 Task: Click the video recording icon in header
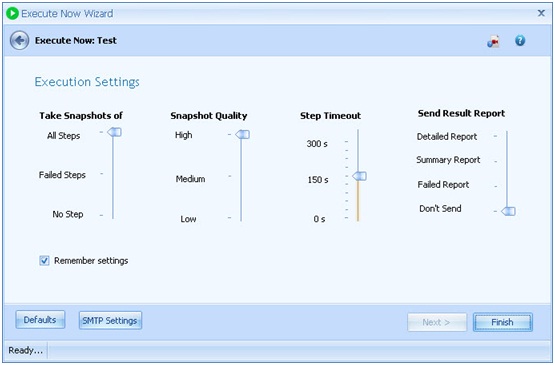point(493,41)
